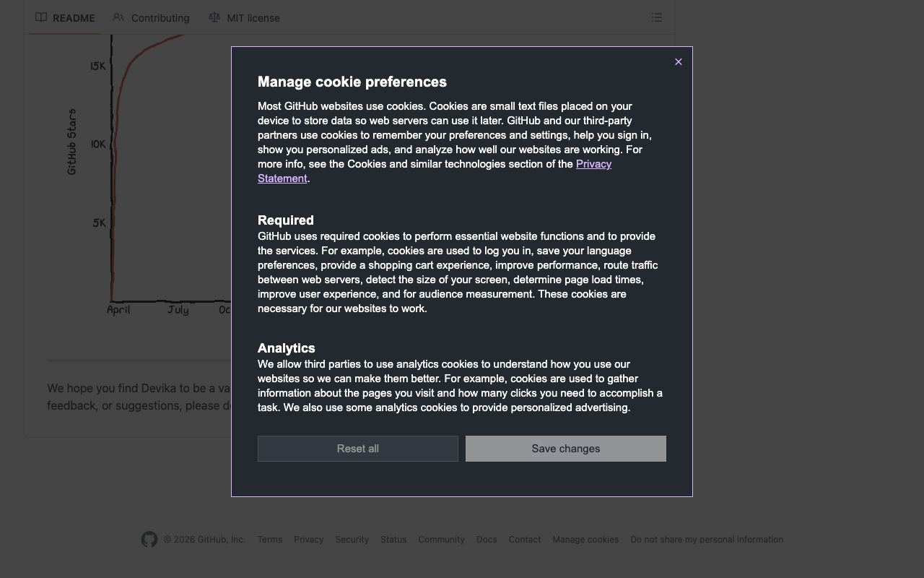Save changes to cookie preferences

[566, 449]
